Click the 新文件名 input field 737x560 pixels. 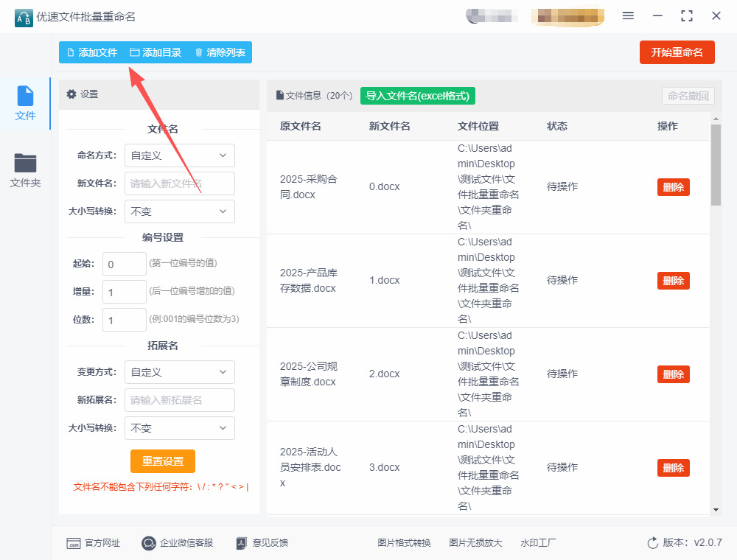point(179,183)
